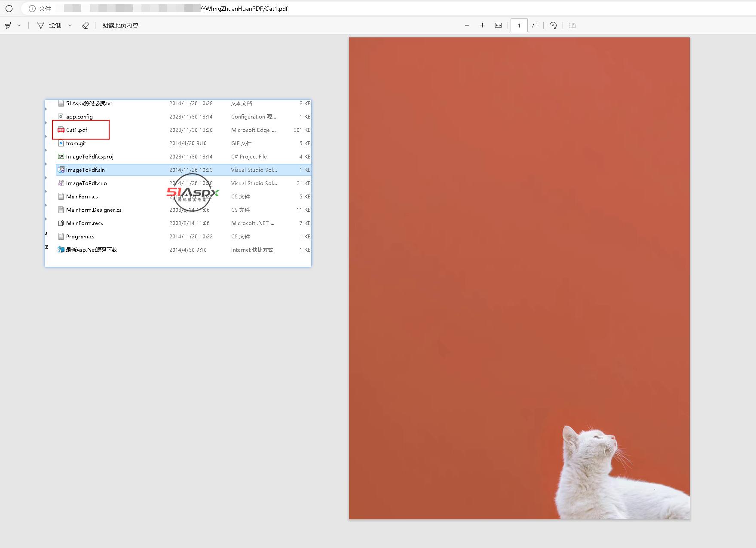Select the MainForm.Designer.cs file name
756x548 pixels.
(x=94, y=210)
